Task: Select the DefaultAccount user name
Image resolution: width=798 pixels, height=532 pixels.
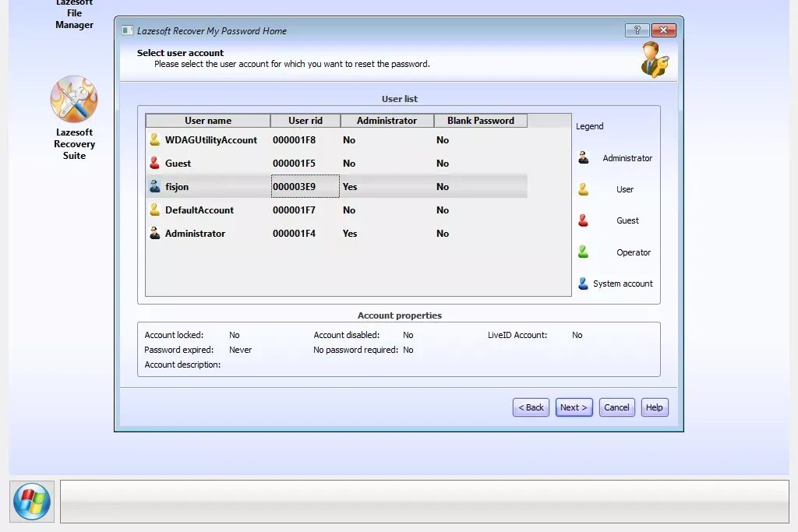Action: click(x=199, y=210)
